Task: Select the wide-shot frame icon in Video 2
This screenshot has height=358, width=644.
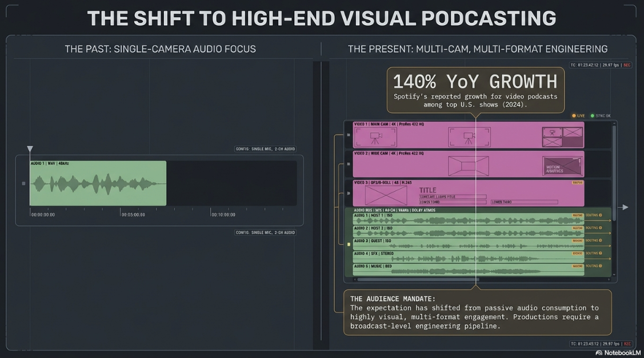Action: pos(468,166)
